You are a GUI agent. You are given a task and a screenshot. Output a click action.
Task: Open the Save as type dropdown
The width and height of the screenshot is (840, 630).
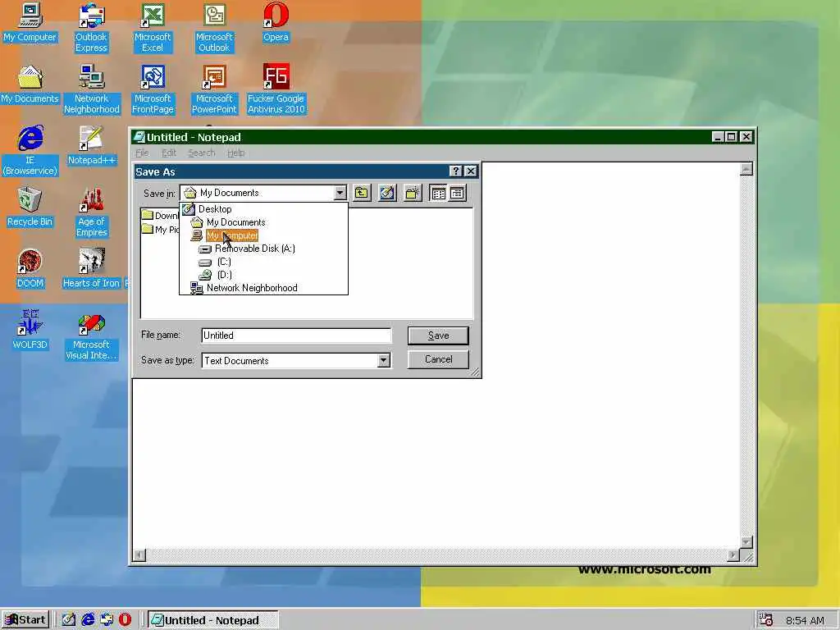pos(383,361)
